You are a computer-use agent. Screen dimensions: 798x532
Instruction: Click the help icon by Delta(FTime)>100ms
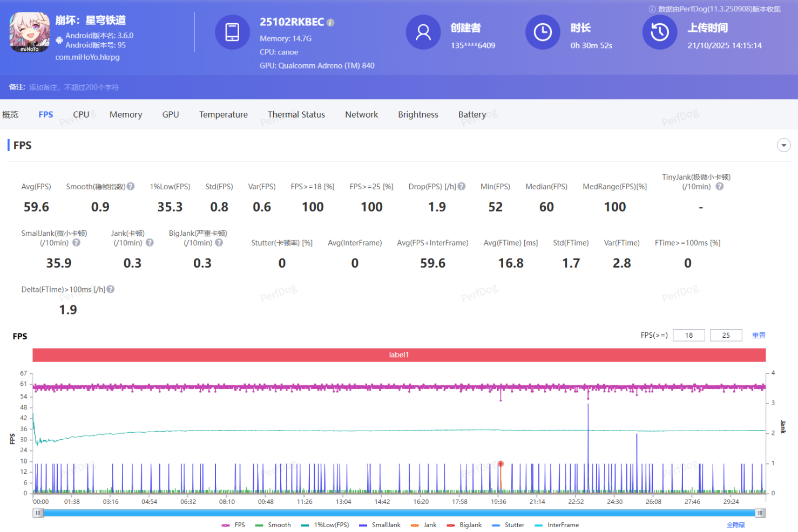pos(111,290)
